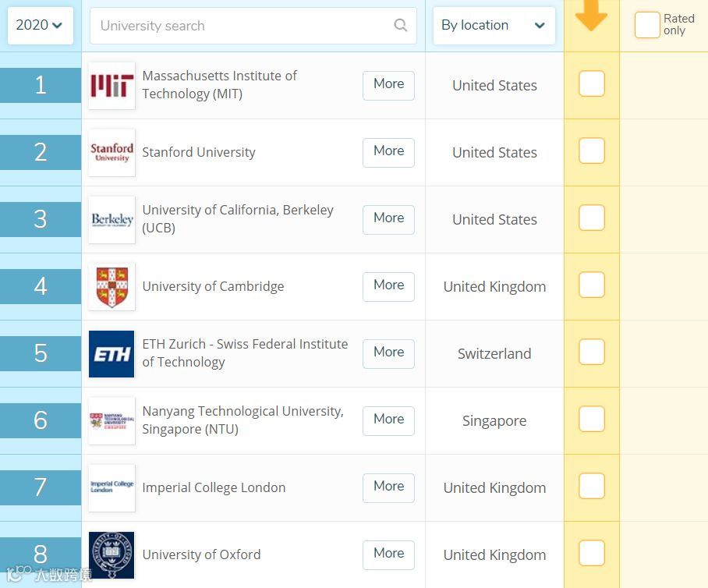Click the Stanford University logo

click(x=112, y=153)
